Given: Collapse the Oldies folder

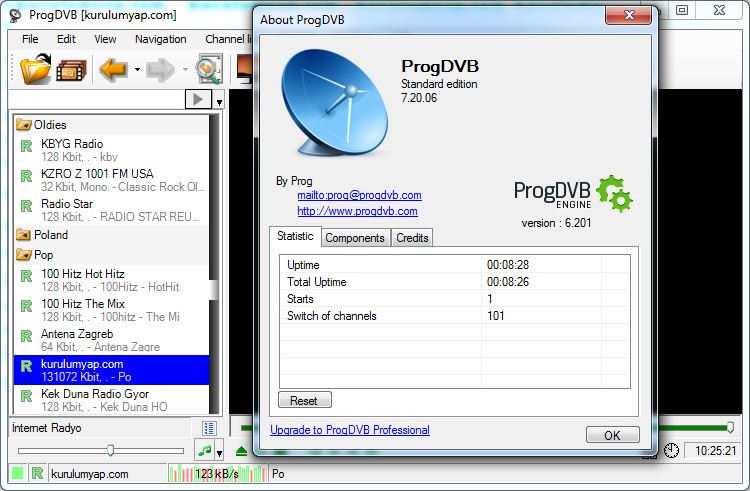Looking at the screenshot, I should coord(111,125).
